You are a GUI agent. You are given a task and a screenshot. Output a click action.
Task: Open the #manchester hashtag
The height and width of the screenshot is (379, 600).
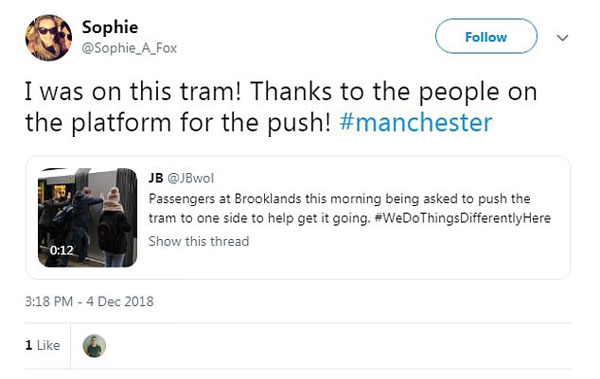[416, 123]
